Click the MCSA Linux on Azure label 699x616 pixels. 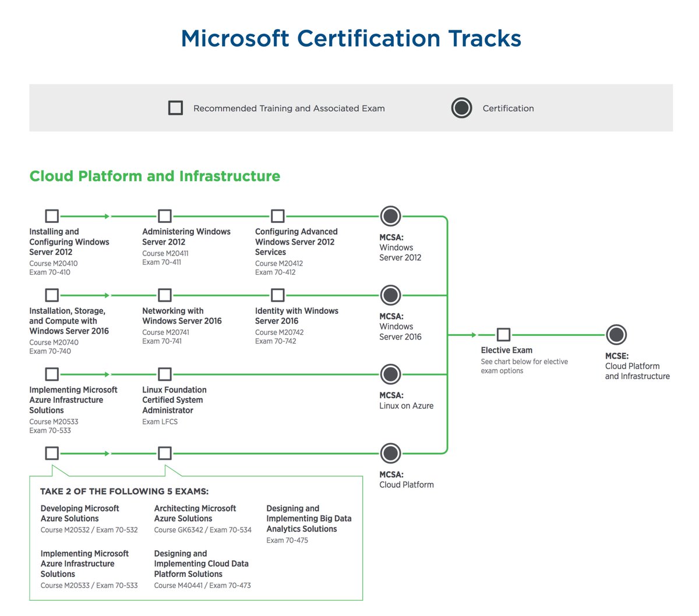406,401
